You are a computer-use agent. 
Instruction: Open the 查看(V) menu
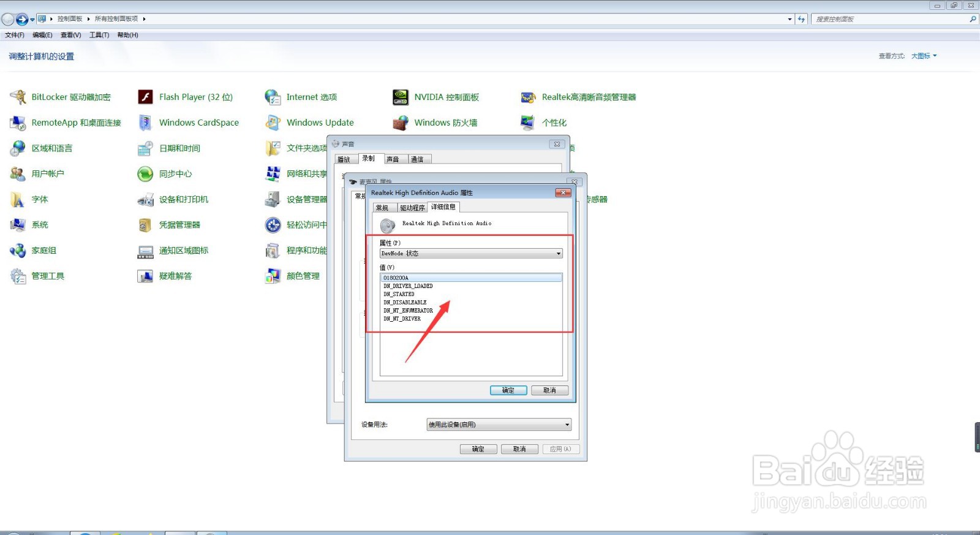[x=71, y=35]
